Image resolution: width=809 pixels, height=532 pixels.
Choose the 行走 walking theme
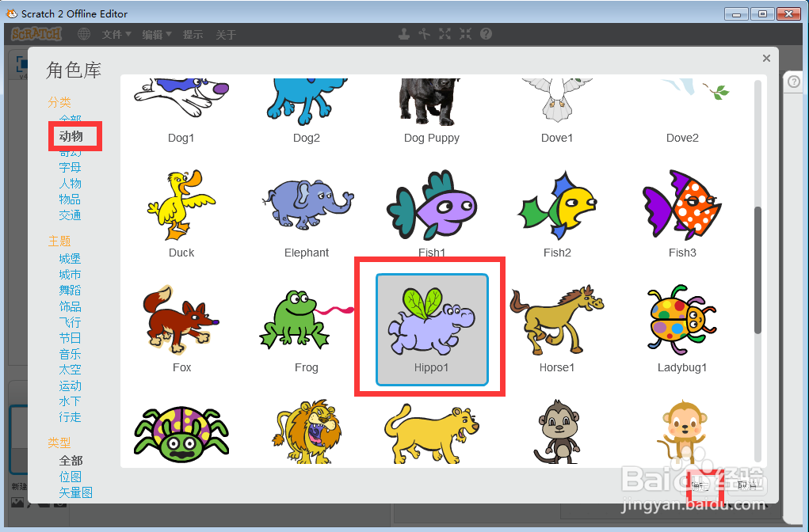pos(70,417)
